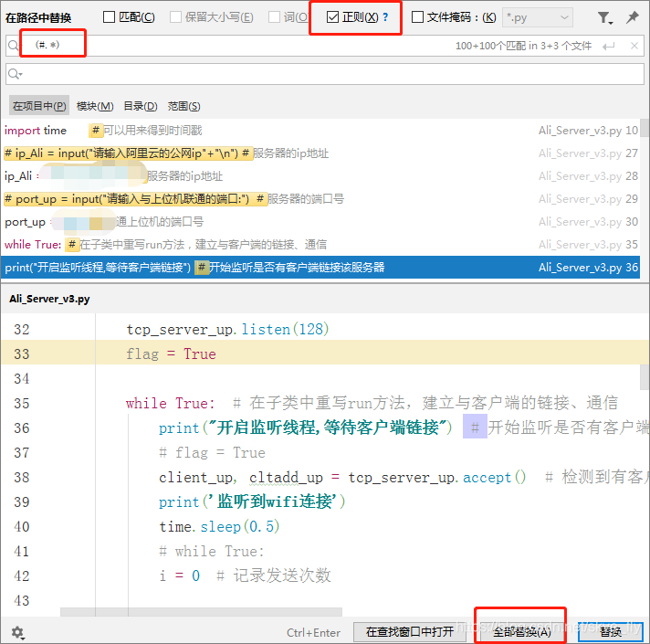
Task: Open replace history magnifier icon
Action: coord(15,74)
